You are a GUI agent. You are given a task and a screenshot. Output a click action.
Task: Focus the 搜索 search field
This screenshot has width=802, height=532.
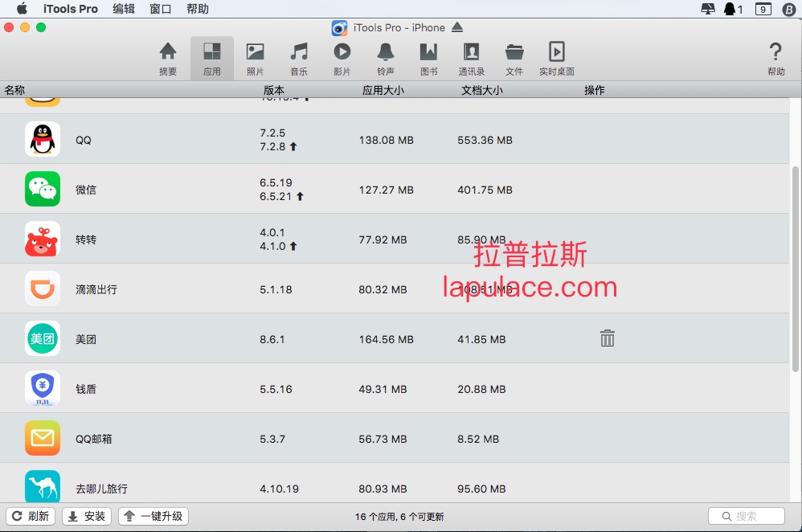[x=747, y=516]
